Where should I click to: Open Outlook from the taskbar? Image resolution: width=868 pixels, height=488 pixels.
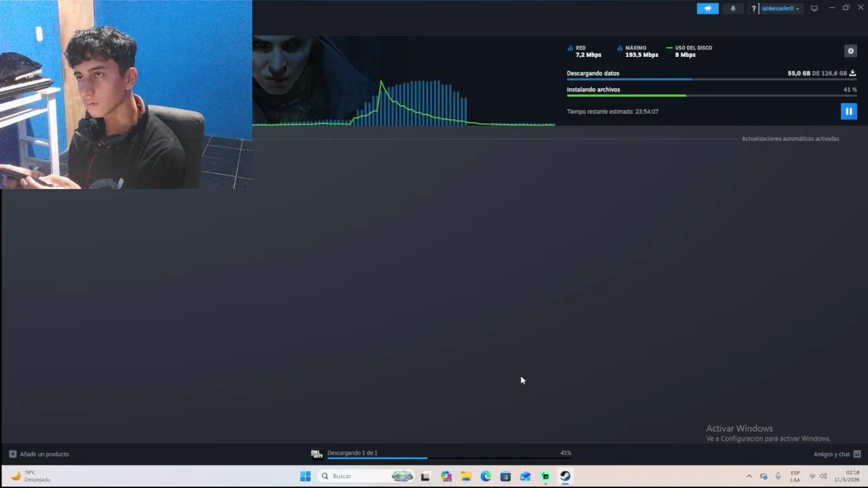[526, 476]
